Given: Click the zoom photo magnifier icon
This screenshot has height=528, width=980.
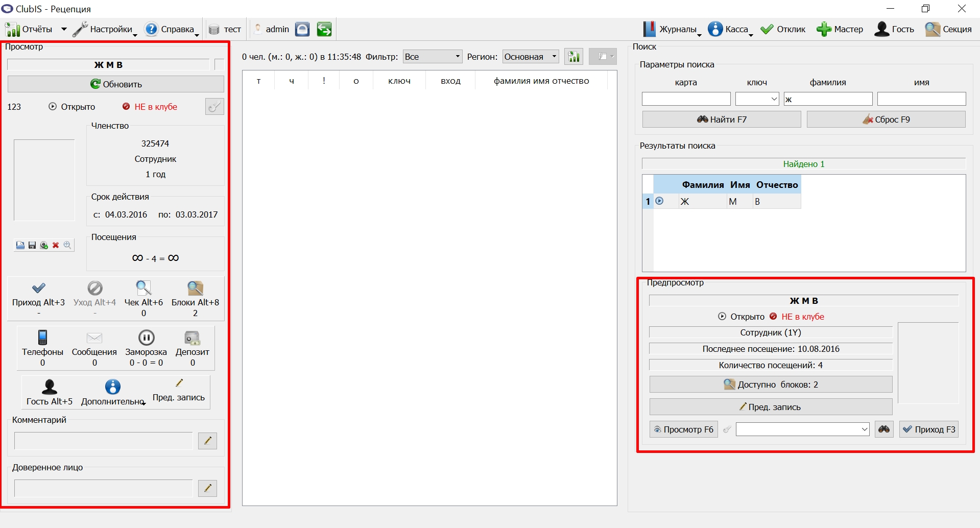Looking at the screenshot, I should [x=67, y=245].
